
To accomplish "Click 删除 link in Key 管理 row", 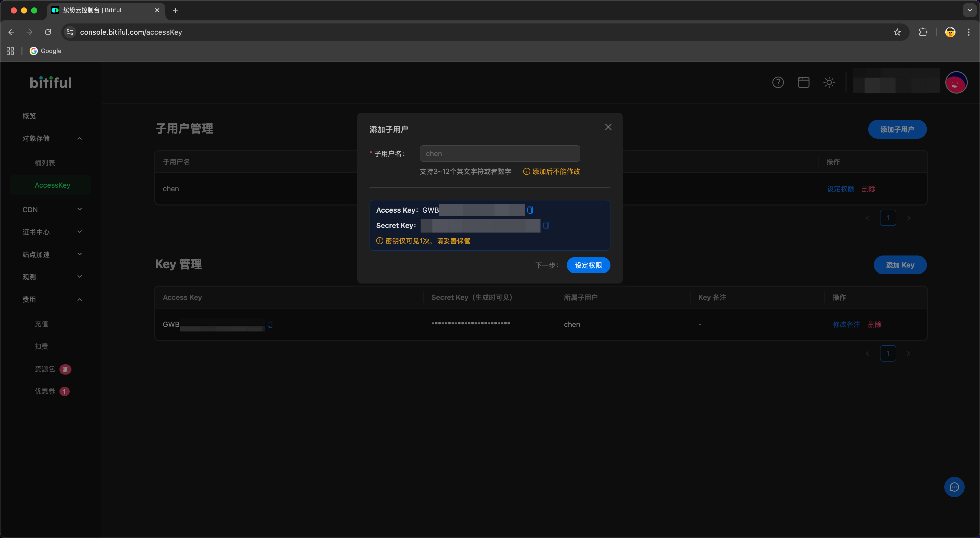I will pos(875,324).
